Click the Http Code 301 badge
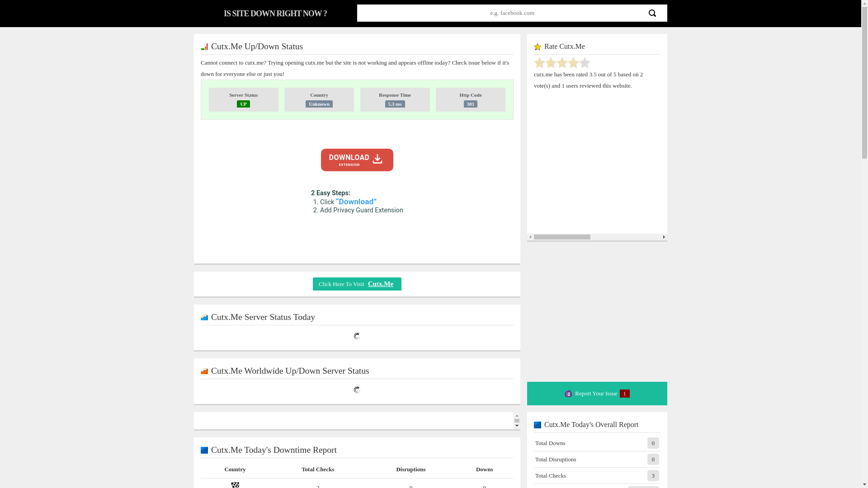The image size is (868, 488). 471,104
